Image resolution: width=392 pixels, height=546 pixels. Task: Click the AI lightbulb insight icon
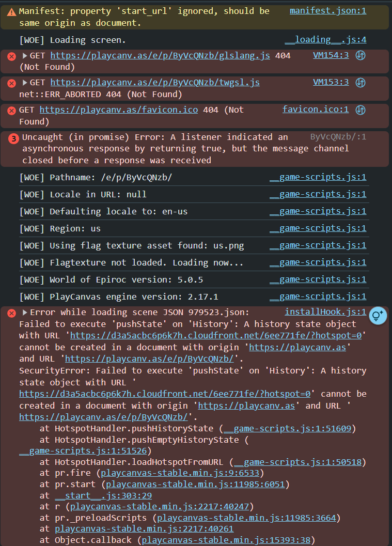point(378,315)
